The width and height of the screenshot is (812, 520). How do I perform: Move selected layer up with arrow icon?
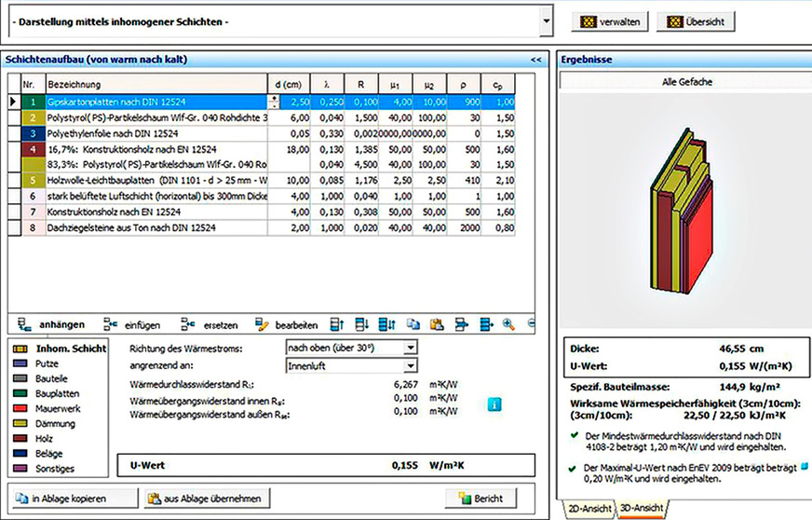pos(338,325)
